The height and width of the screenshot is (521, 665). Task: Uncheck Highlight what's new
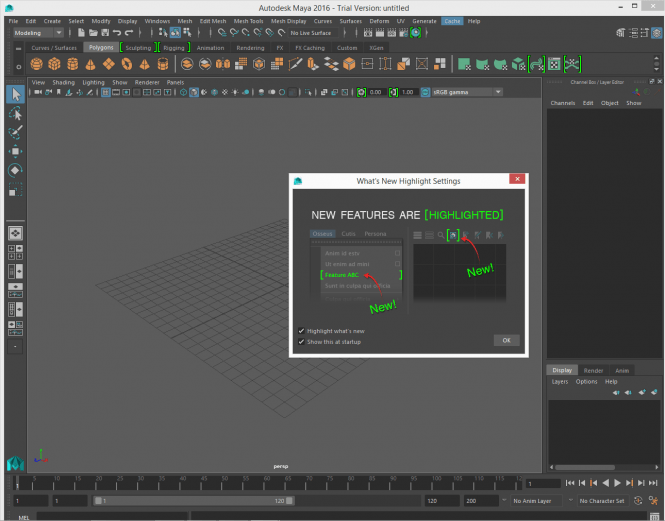point(302,331)
